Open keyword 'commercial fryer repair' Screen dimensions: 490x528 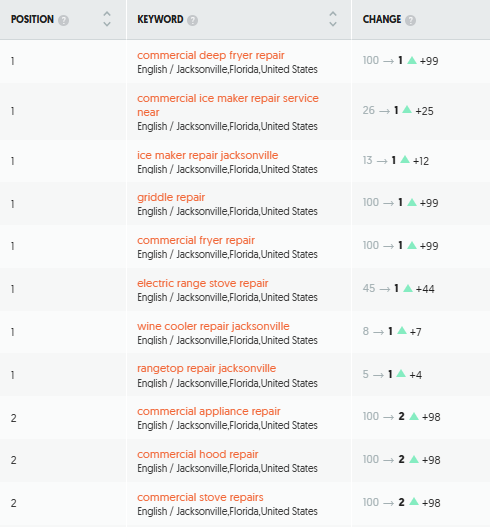coord(196,240)
